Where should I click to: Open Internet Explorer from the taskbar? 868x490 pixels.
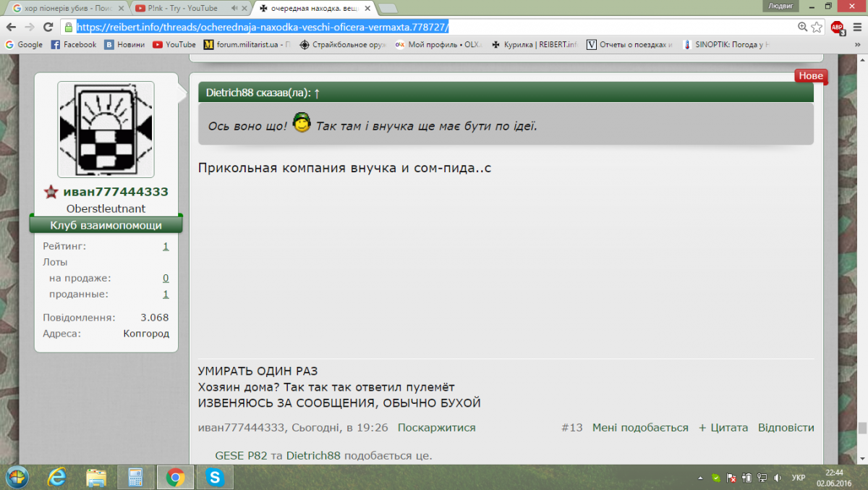pyautogui.click(x=56, y=477)
